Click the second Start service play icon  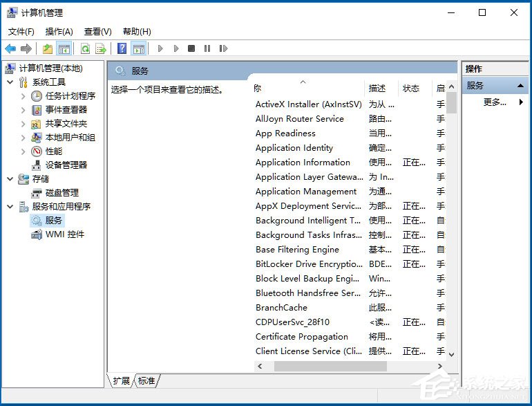(176, 48)
